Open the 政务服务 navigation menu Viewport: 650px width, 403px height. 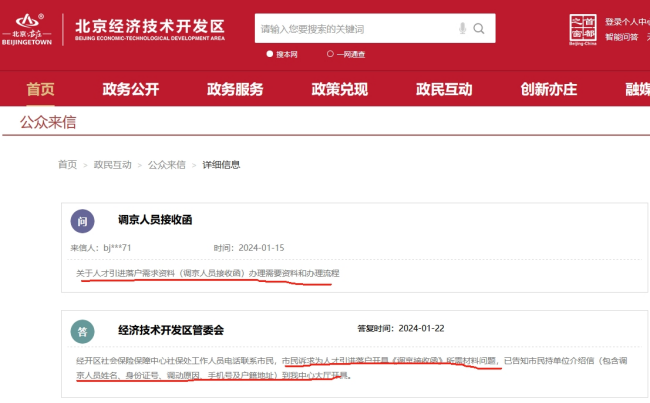pyautogui.click(x=235, y=89)
